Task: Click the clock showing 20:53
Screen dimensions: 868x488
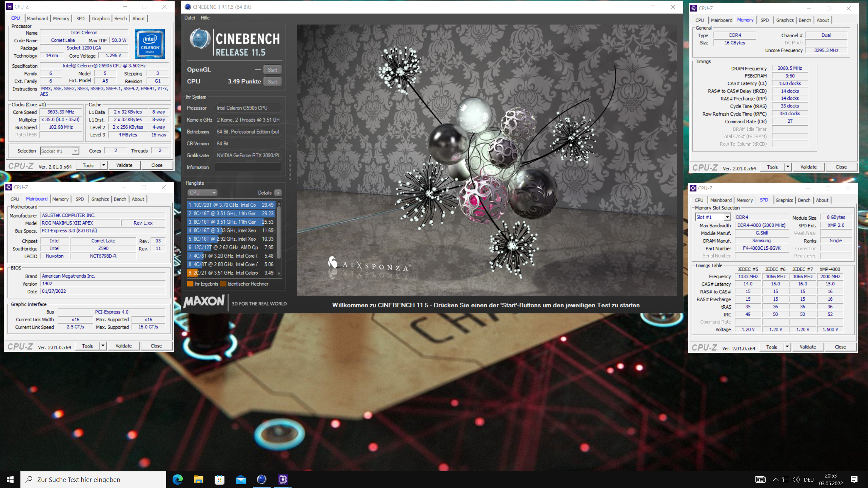Action: pos(831,475)
